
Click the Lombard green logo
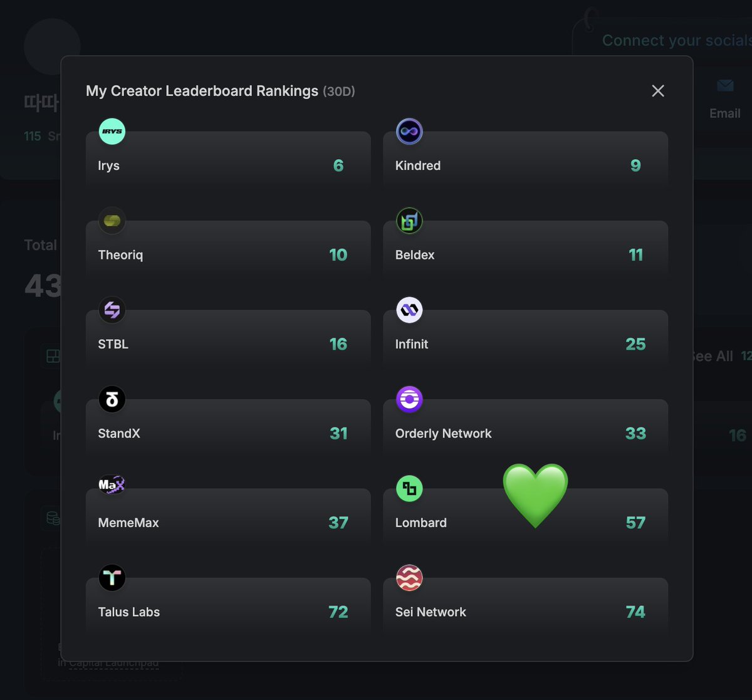tap(409, 488)
